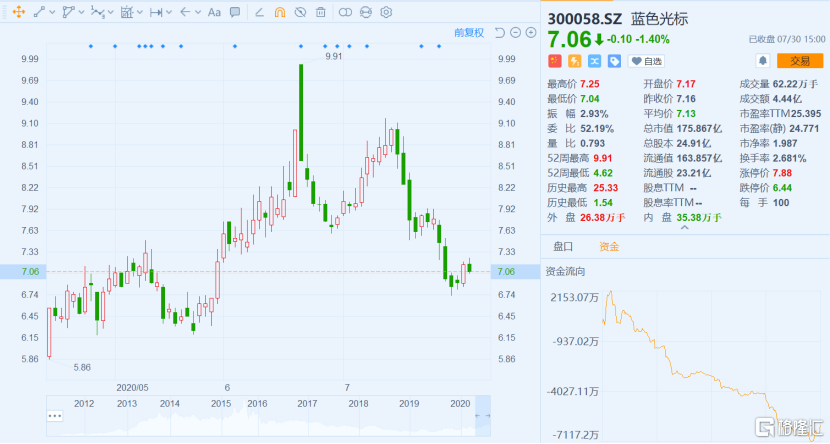
Task: Expand the range measurement tool dropdown
Action: point(168,12)
